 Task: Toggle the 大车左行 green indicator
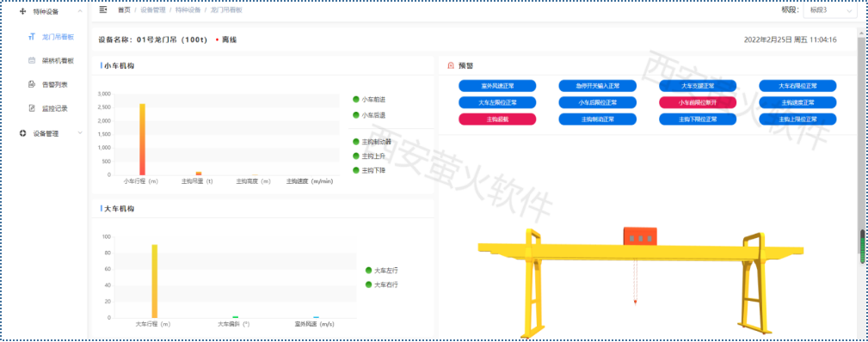[369, 270]
